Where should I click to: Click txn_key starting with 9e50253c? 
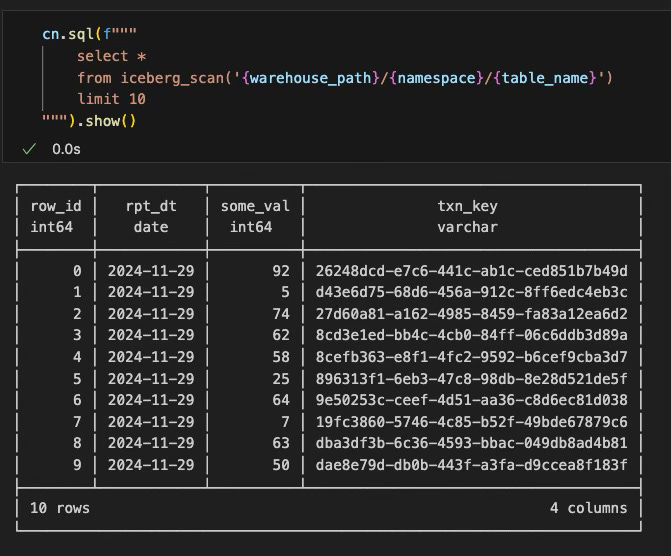(x=472, y=400)
